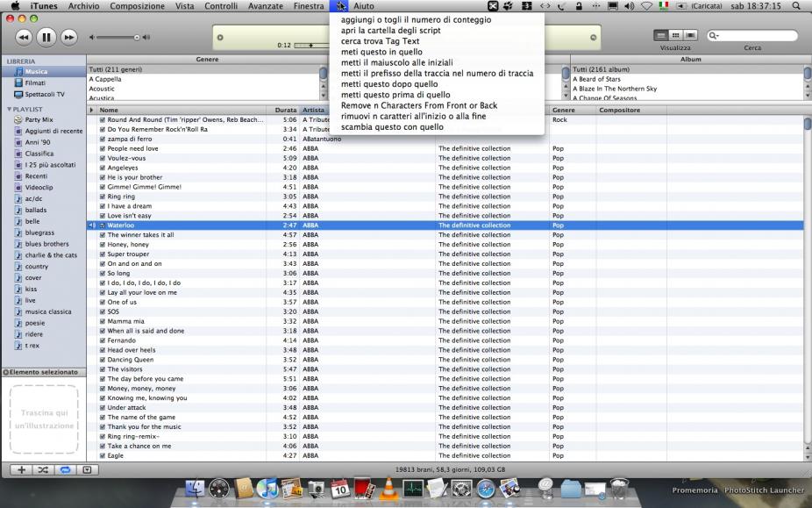
Task: Open iCal calendar in Dock
Action: point(340,489)
